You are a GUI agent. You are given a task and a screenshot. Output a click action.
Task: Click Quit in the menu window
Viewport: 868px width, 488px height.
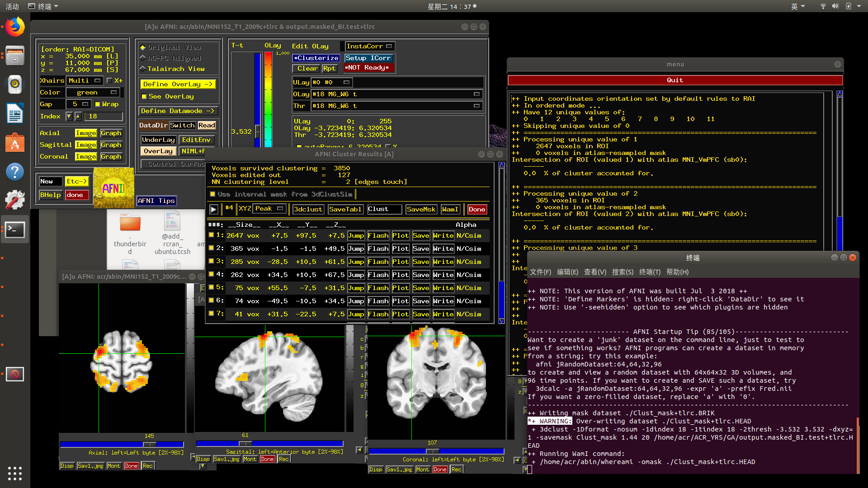click(x=675, y=80)
